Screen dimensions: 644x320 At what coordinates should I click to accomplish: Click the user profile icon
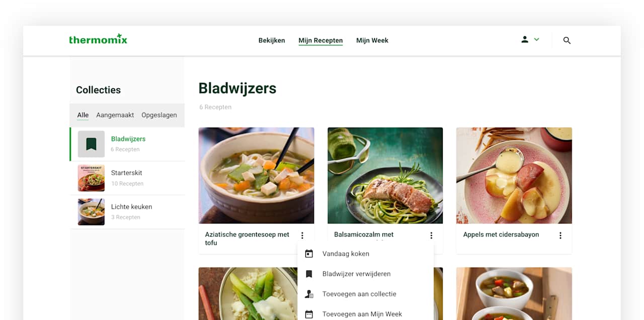525,39
